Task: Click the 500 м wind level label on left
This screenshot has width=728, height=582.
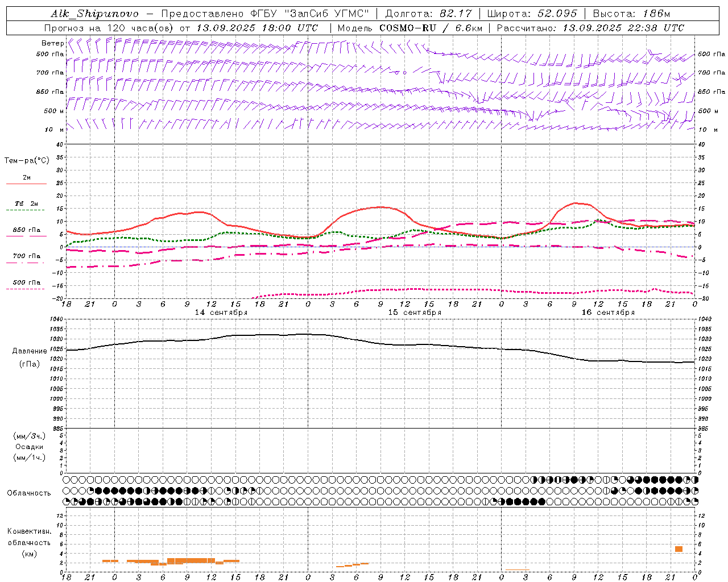Action: click(54, 111)
